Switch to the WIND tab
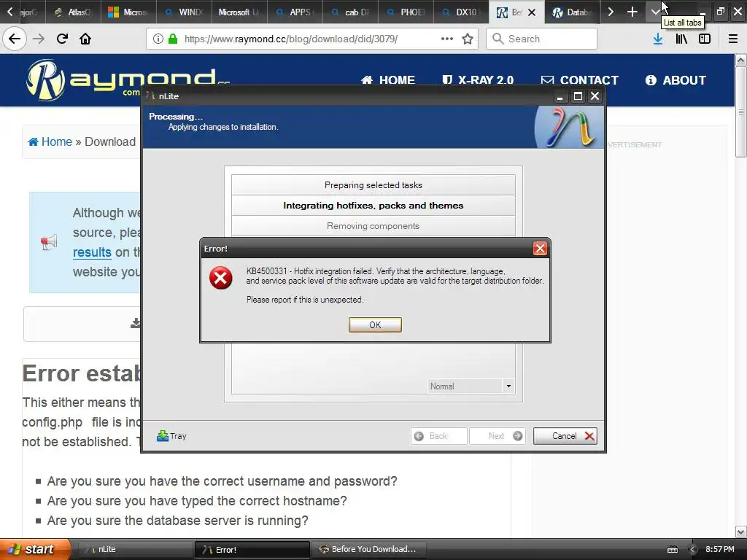Image resolution: width=747 pixels, height=560 pixels. tap(184, 12)
